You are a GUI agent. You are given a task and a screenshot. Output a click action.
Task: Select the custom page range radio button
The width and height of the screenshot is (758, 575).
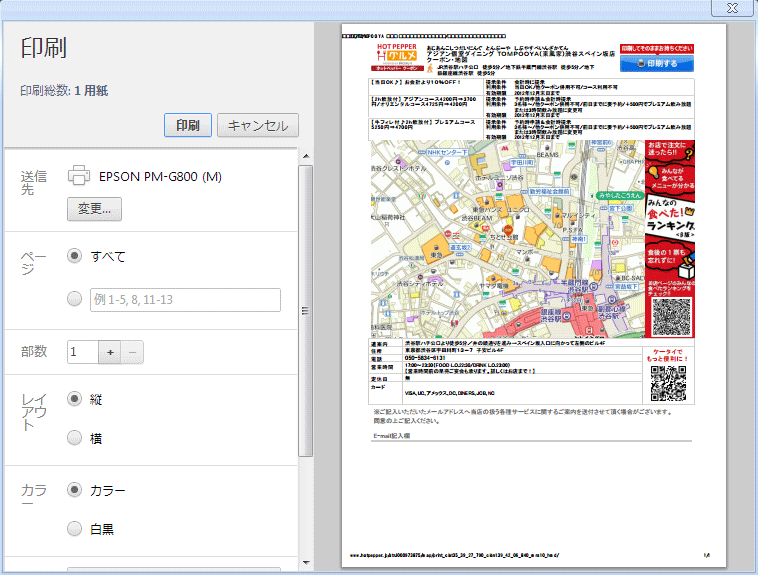(74, 299)
